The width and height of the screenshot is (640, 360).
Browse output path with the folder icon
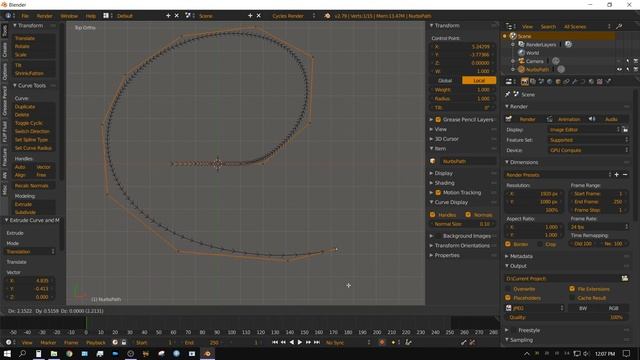624,278
